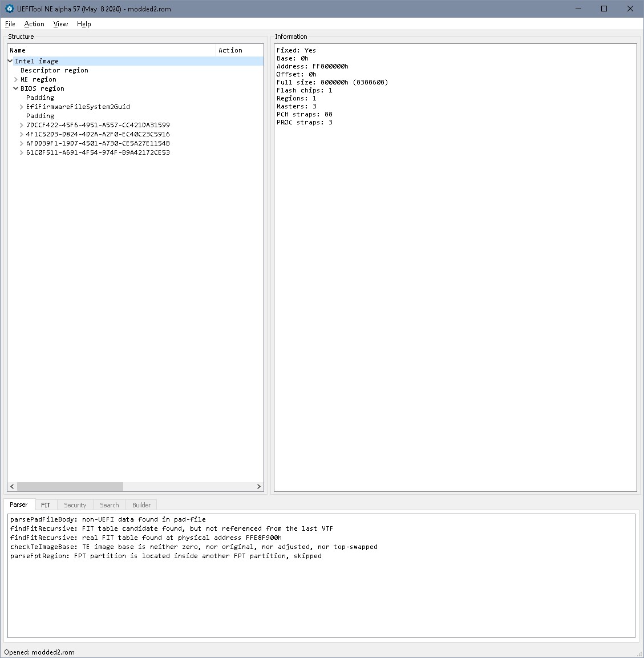Click 'Opened: modded2.rom' in status bar
This screenshot has width=644, height=658.
click(x=39, y=652)
